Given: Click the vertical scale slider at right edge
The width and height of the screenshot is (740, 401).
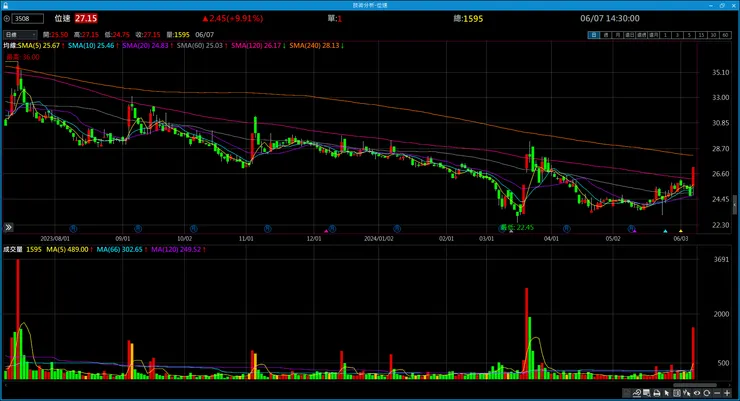Looking at the screenshot, I should (x=734, y=205).
